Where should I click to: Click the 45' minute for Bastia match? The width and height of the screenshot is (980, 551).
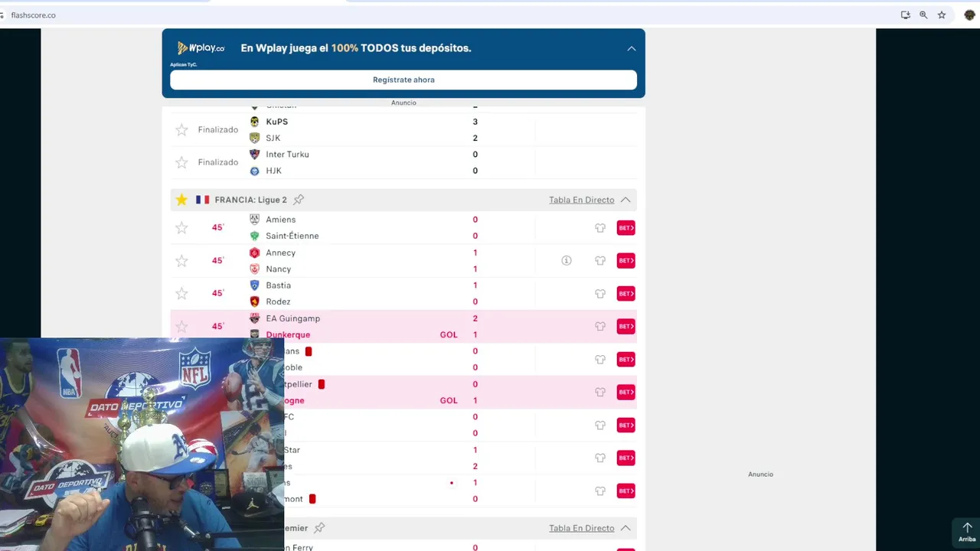click(x=217, y=294)
